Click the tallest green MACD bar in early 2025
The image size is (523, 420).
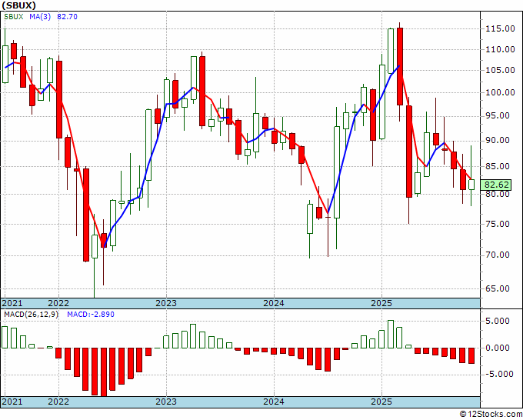pos(391,335)
